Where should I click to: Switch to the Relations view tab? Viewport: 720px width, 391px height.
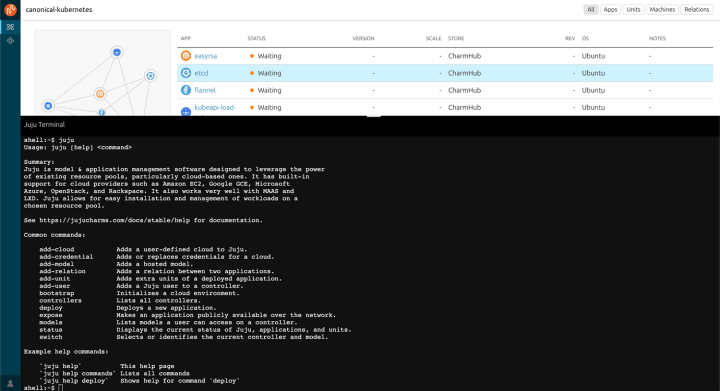coord(697,9)
